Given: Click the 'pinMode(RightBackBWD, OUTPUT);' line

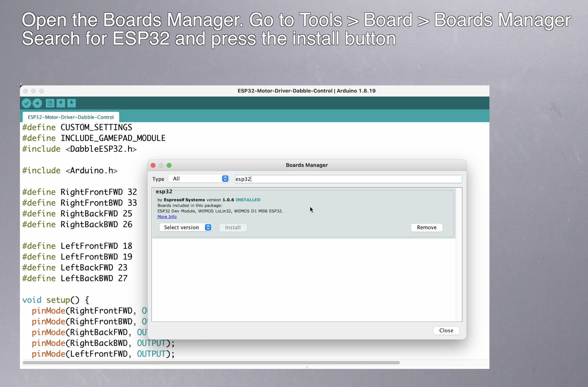Looking at the screenshot, I should pyautogui.click(x=103, y=343).
